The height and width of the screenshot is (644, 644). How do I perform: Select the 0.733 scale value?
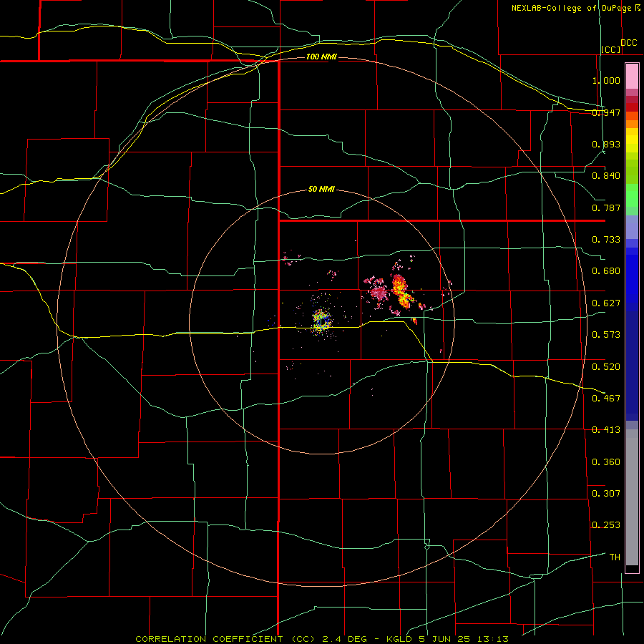[606, 240]
